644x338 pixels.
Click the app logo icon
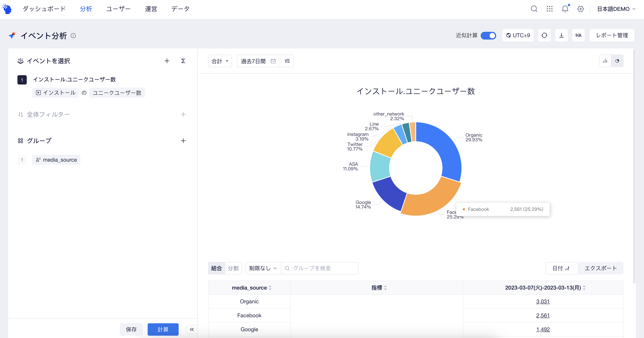(x=7, y=9)
